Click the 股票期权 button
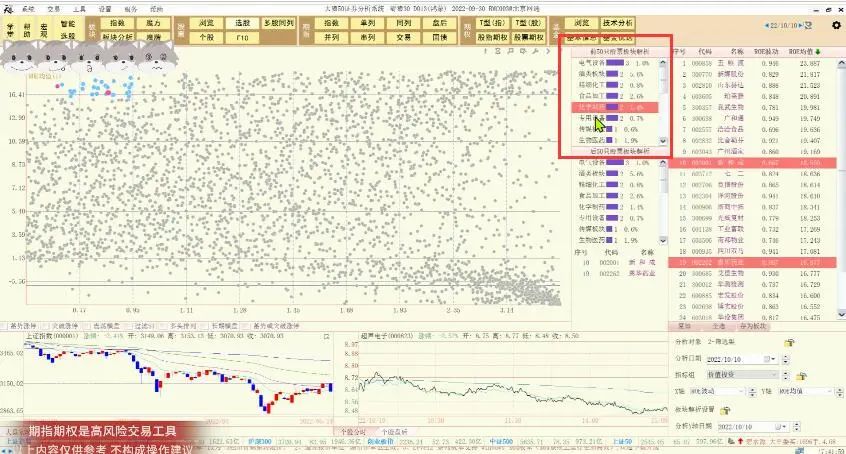The height and width of the screenshot is (454, 846). [529, 37]
